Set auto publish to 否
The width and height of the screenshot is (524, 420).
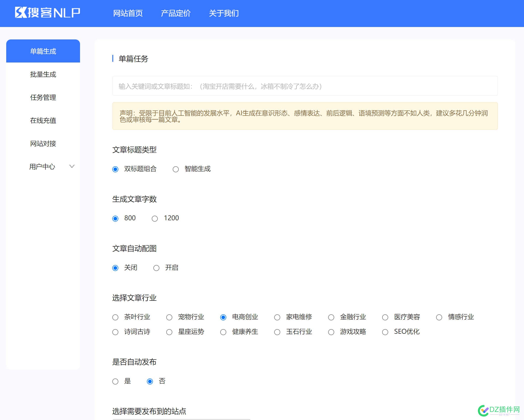pyautogui.click(x=150, y=381)
